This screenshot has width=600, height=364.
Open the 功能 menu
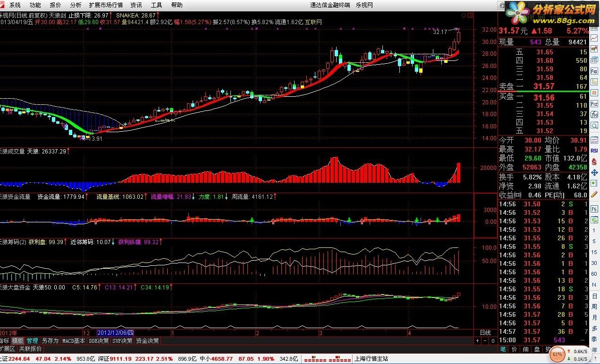click(35, 5)
